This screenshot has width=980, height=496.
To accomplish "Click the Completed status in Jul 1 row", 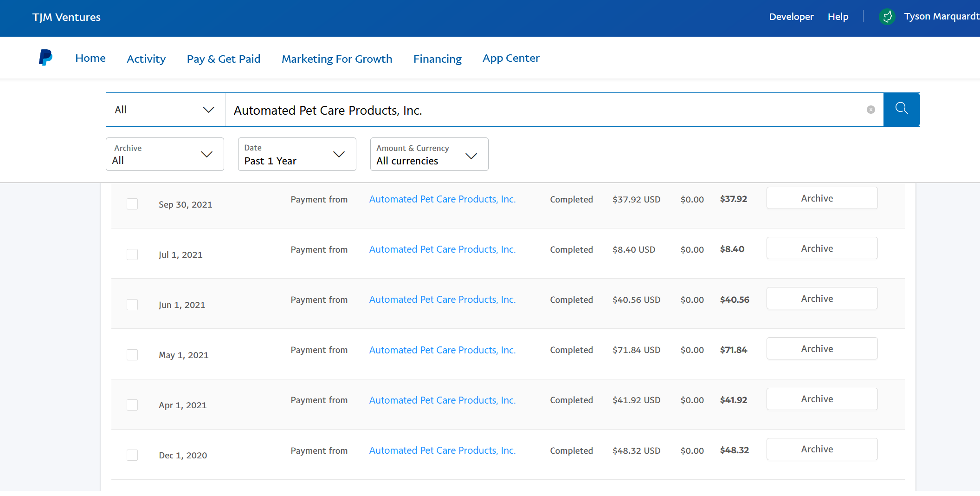I will point(571,250).
